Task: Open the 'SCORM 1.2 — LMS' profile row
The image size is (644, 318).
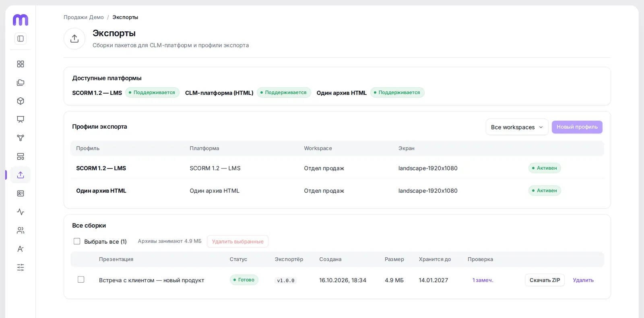Action: pos(337,168)
